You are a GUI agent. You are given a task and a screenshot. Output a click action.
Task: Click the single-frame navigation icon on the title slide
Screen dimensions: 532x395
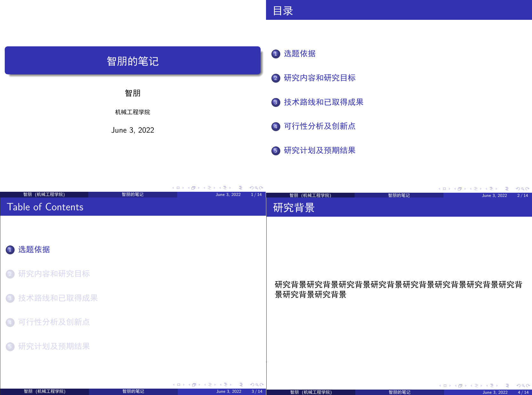pos(178,188)
